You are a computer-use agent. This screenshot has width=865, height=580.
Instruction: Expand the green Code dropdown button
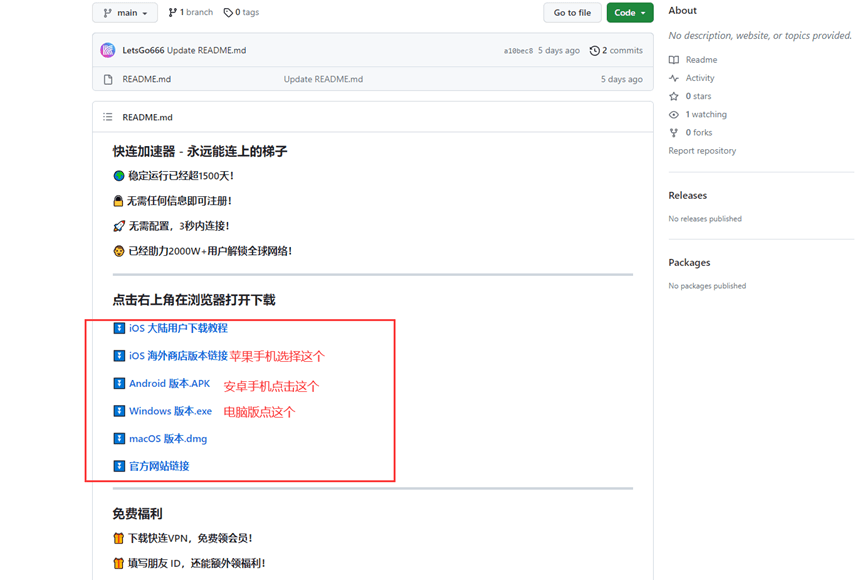tap(629, 13)
